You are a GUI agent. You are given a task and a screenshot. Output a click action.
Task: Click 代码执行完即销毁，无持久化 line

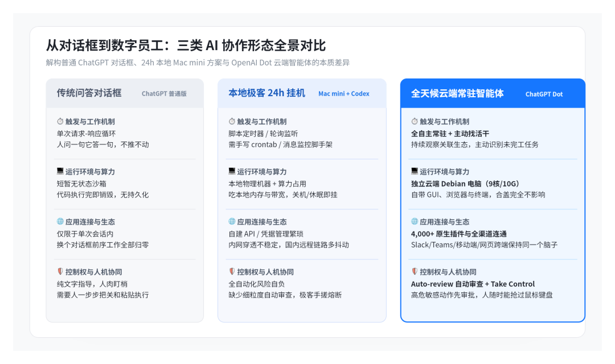point(102,195)
